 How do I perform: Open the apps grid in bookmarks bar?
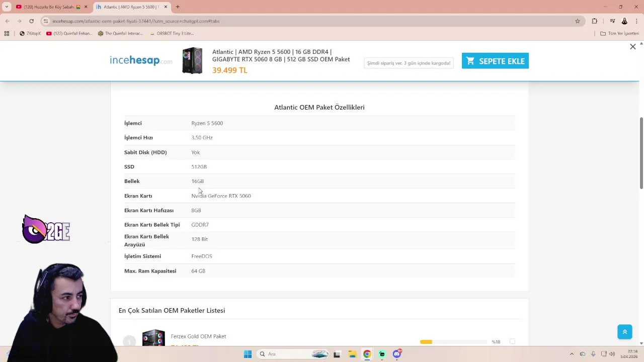coord(7,34)
